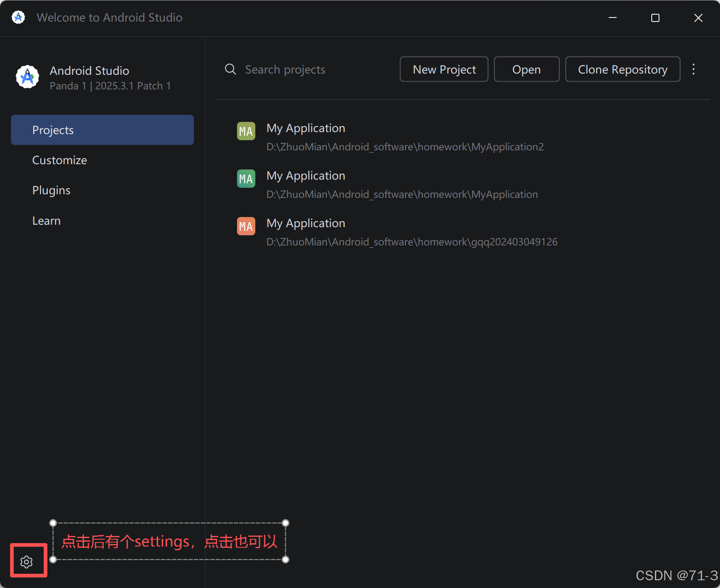
Task: Switch to the Customize tab
Action: (102, 160)
